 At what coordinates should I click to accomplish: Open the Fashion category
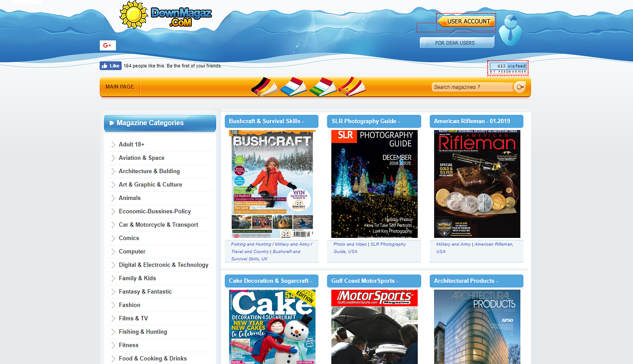(x=130, y=305)
